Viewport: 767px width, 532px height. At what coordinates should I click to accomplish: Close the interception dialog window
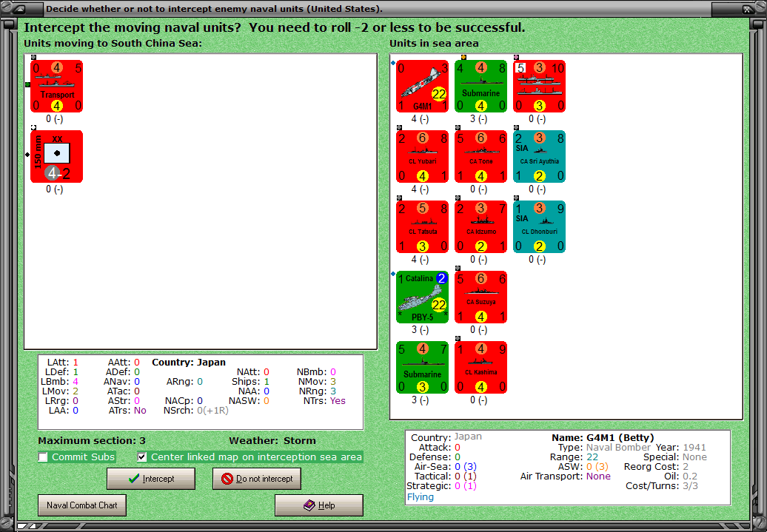tap(748, 9)
